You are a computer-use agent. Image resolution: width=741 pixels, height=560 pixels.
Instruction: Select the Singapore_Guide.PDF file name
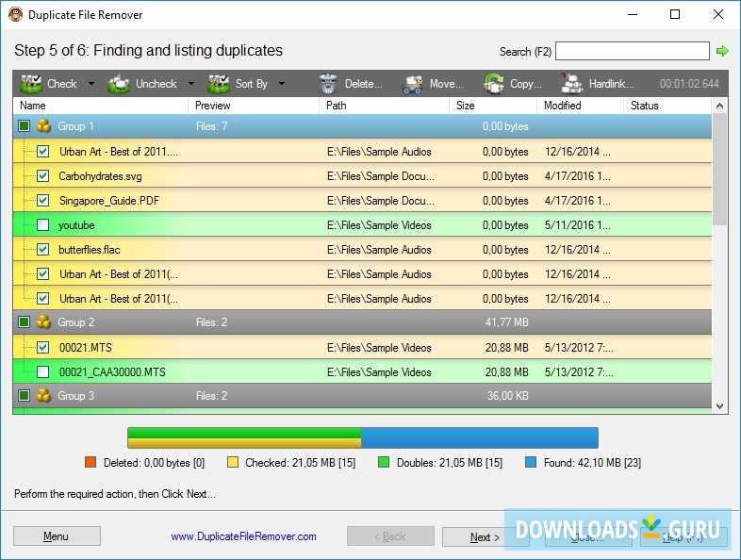pos(109,201)
